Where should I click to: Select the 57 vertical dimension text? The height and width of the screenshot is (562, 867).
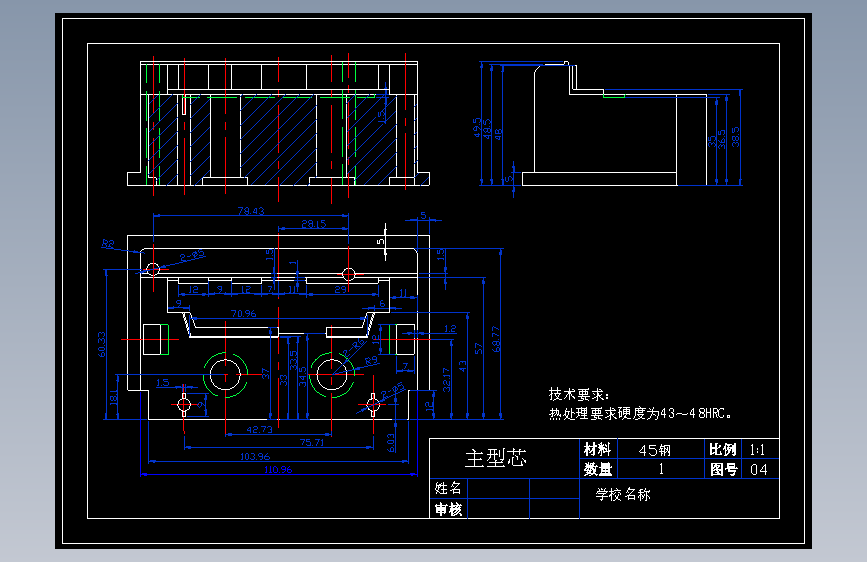(478, 348)
